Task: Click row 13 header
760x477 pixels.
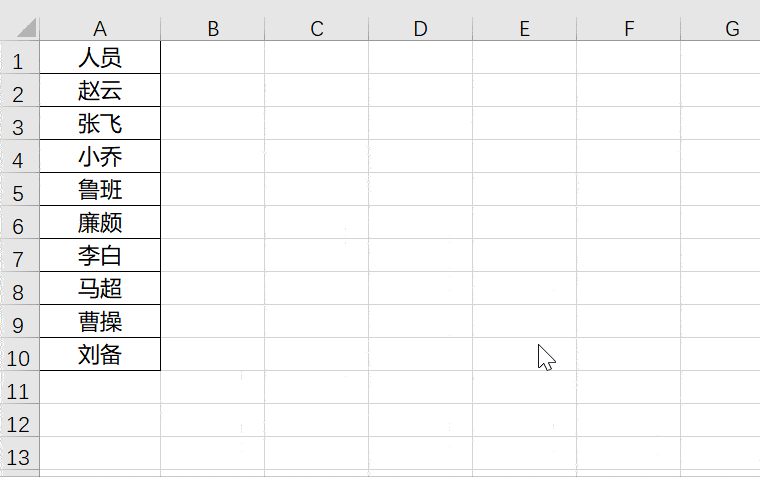Action: 19,454
